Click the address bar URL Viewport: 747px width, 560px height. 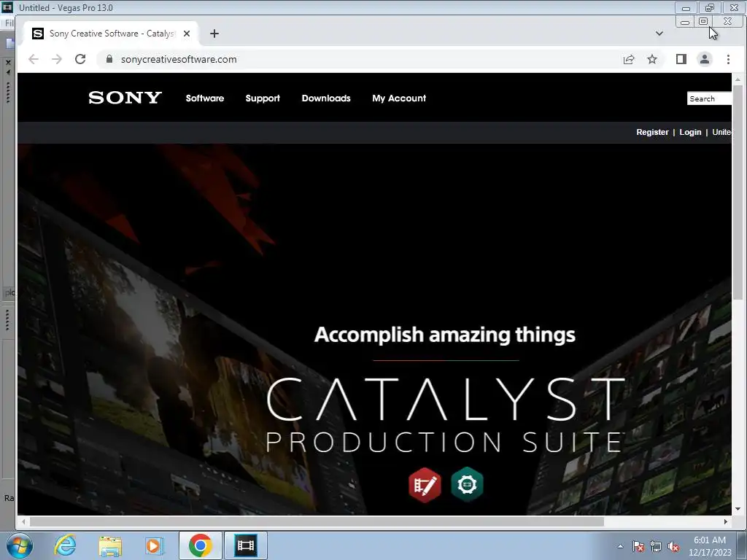click(179, 59)
